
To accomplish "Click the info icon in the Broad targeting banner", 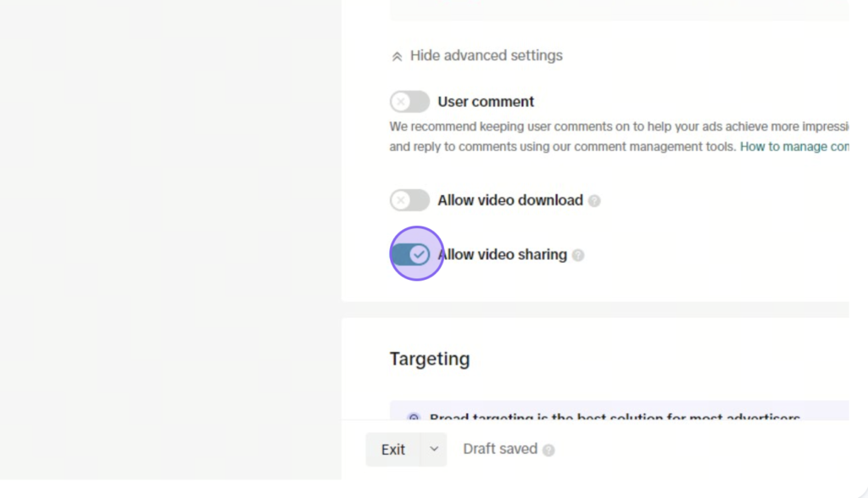I will 414,417.
